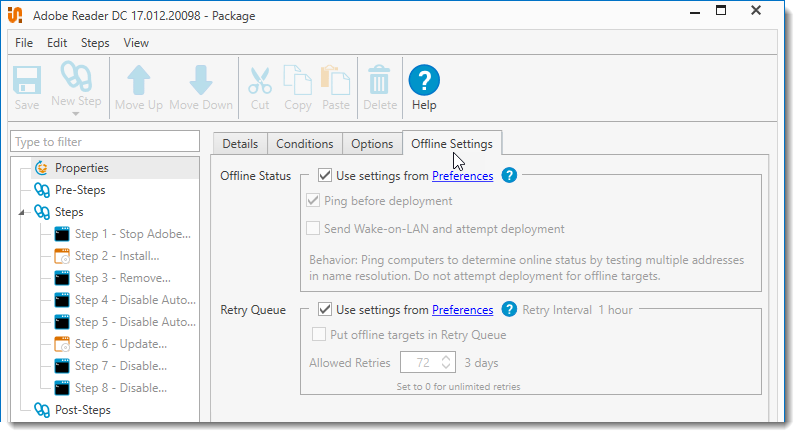Click the Cut scissors icon
Screen dimensions: 800x437
click(260, 81)
